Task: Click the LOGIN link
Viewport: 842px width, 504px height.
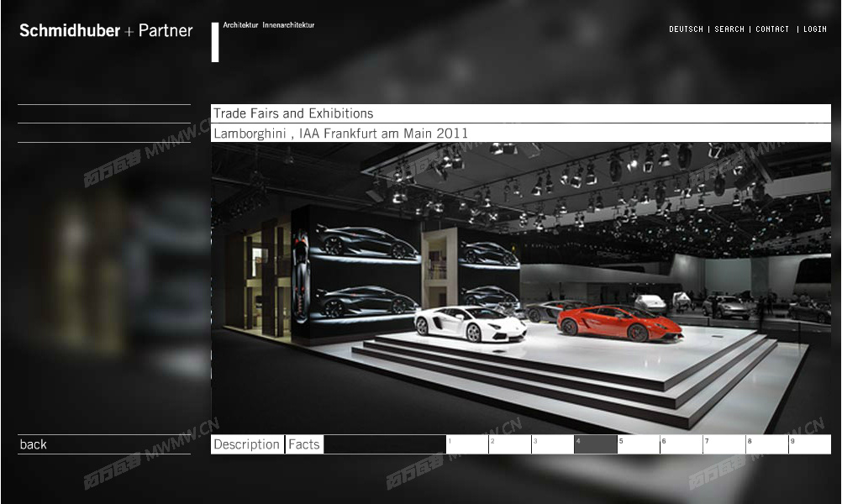Action: 814,29
